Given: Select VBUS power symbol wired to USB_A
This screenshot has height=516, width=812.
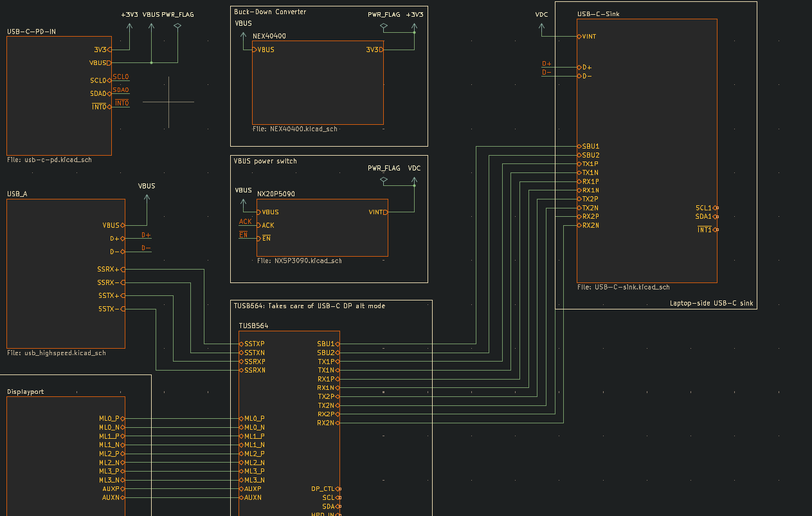Looking at the screenshot, I should 147,193.
